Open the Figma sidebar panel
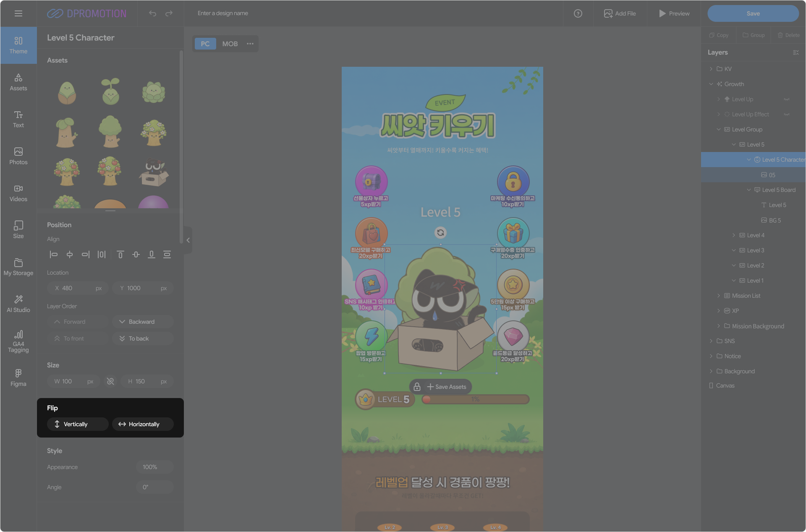Viewport: 806px width, 532px height. click(x=18, y=378)
